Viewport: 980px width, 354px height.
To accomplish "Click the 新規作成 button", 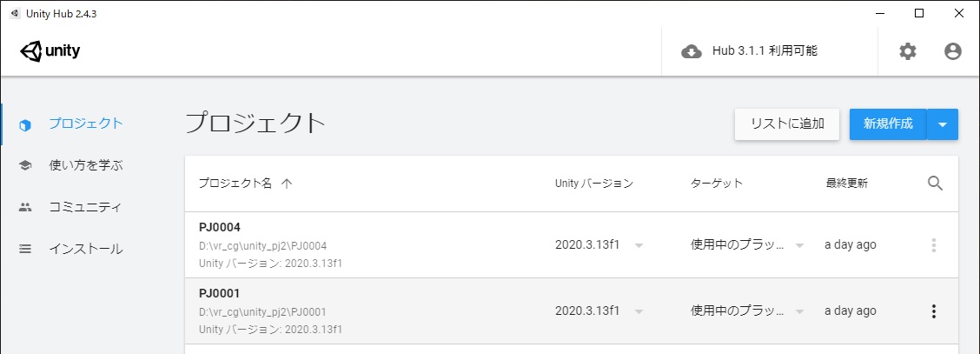I will point(888,124).
